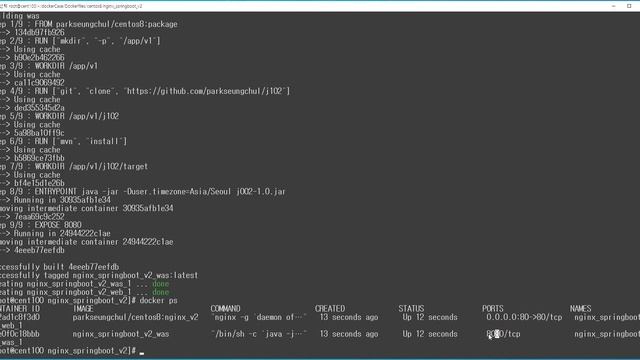Click the '134db97fb926' image hash
The width and height of the screenshot is (640, 360).
pyautogui.click(x=39, y=33)
